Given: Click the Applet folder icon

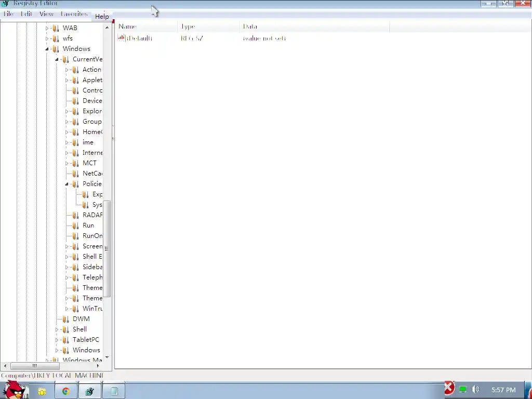Looking at the screenshot, I should pos(76,80).
